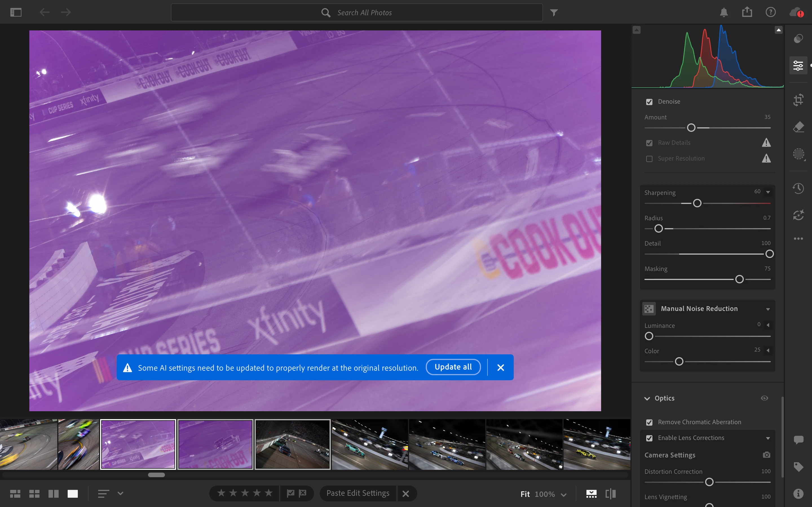Expand the Manual Noise Reduction dropdown
Screen dimensions: 812x507
point(768,309)
